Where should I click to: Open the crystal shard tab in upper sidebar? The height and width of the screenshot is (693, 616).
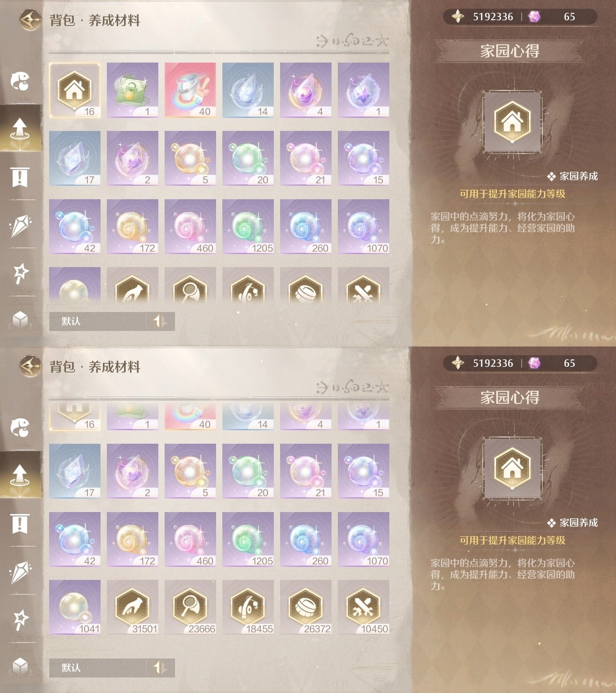point(20,225)
